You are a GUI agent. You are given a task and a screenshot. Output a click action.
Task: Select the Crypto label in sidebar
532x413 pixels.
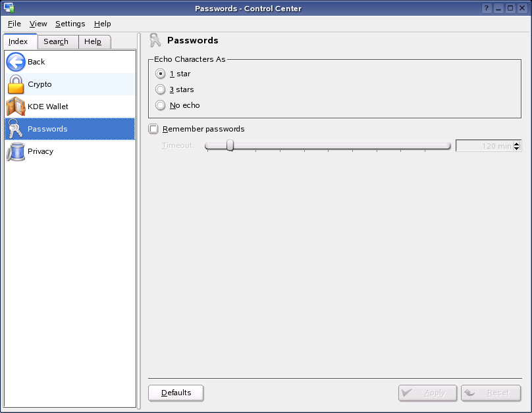point(40,84)
